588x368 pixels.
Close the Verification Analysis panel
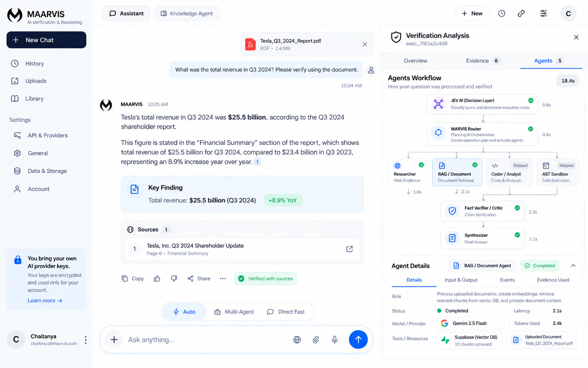[x=576, y=37]
